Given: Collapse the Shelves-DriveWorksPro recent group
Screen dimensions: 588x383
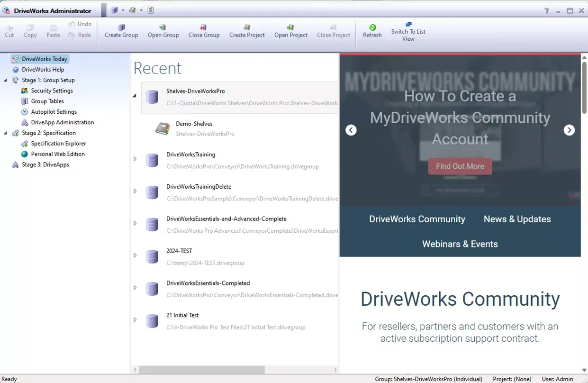Looking at the screenshot, I should [135, 96].
